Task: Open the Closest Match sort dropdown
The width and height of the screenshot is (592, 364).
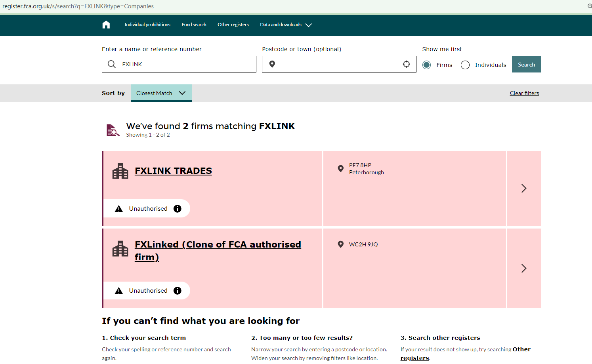Action: [161, 93]
